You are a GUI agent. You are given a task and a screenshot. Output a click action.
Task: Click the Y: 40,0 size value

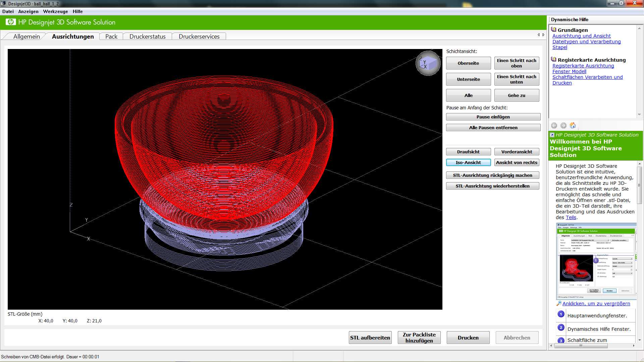pos(70,321)
